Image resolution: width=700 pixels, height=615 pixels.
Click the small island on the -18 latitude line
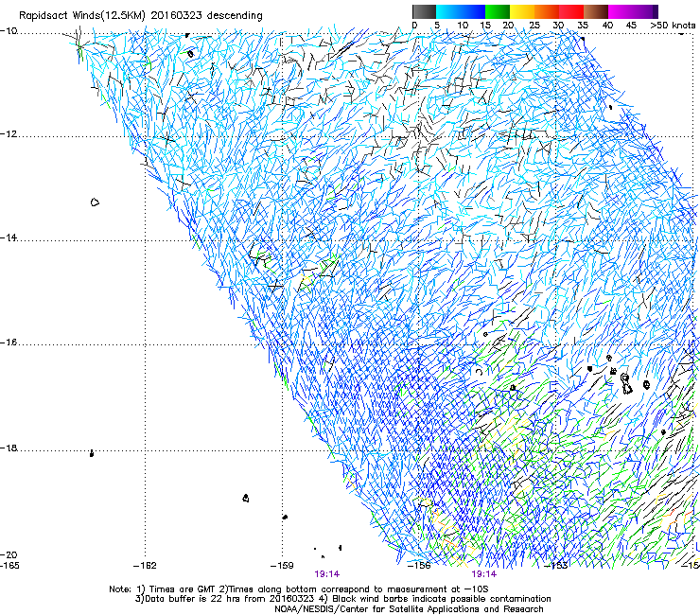click(x=92, y=453)
